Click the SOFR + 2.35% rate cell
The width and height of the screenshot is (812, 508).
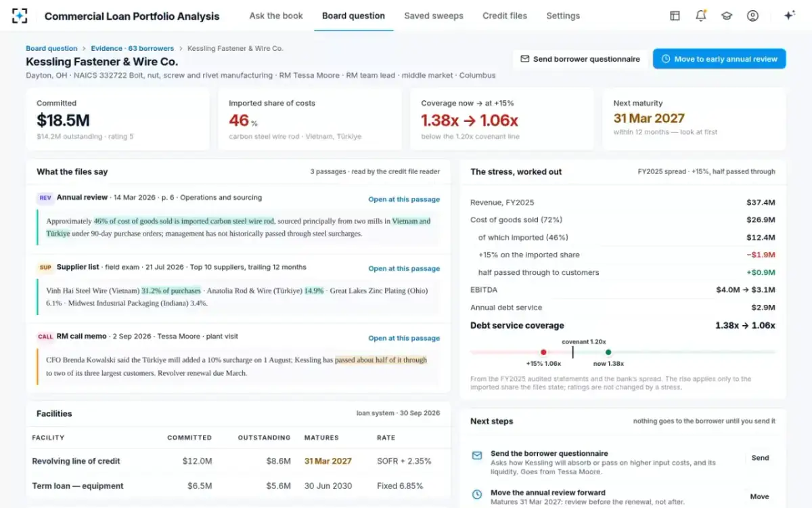point(404,461)
